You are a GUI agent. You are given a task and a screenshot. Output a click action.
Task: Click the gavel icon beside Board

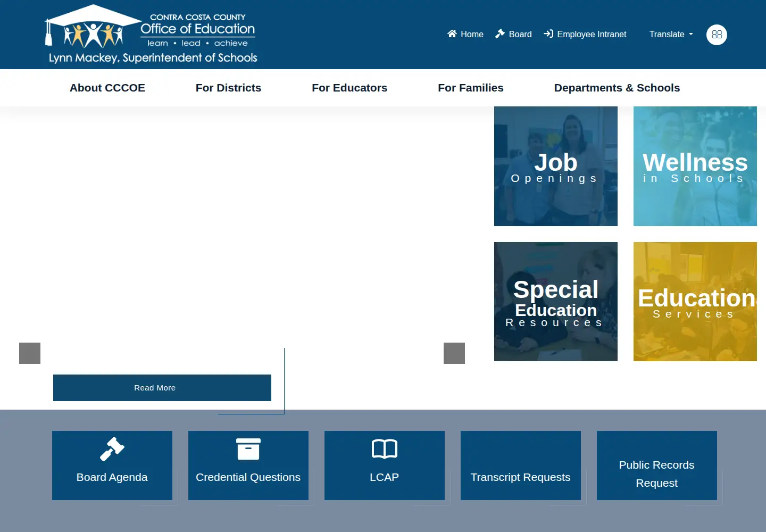(500, 34)
